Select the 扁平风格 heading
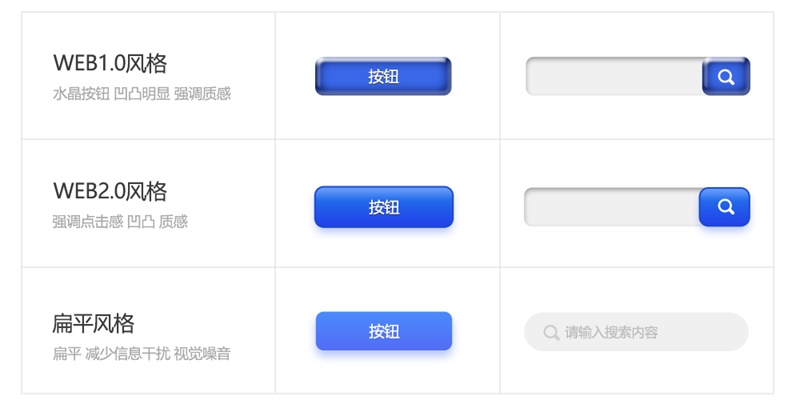Viewport: 800px width, 404px height. [93, 323]
